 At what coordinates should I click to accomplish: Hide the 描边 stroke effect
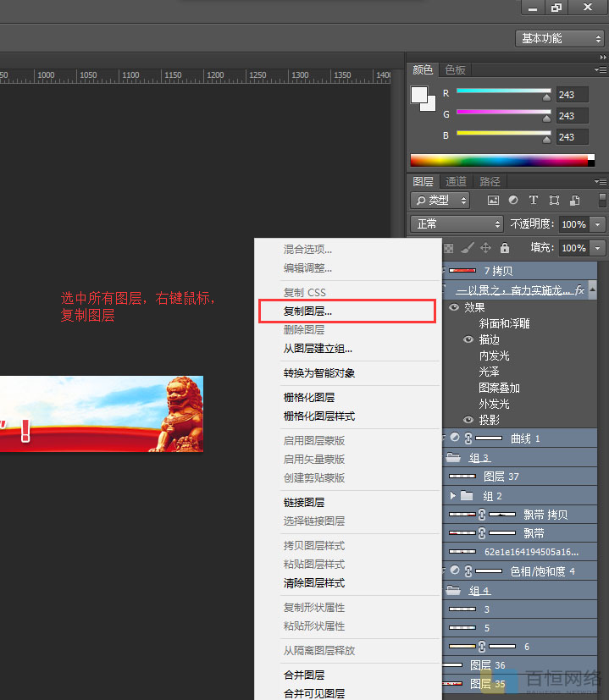click(468, 339)
